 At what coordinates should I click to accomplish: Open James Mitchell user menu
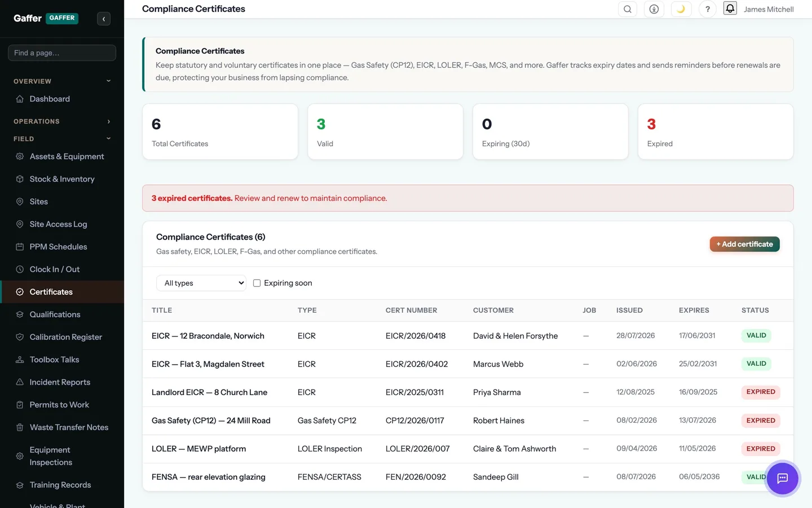(768, 9)
